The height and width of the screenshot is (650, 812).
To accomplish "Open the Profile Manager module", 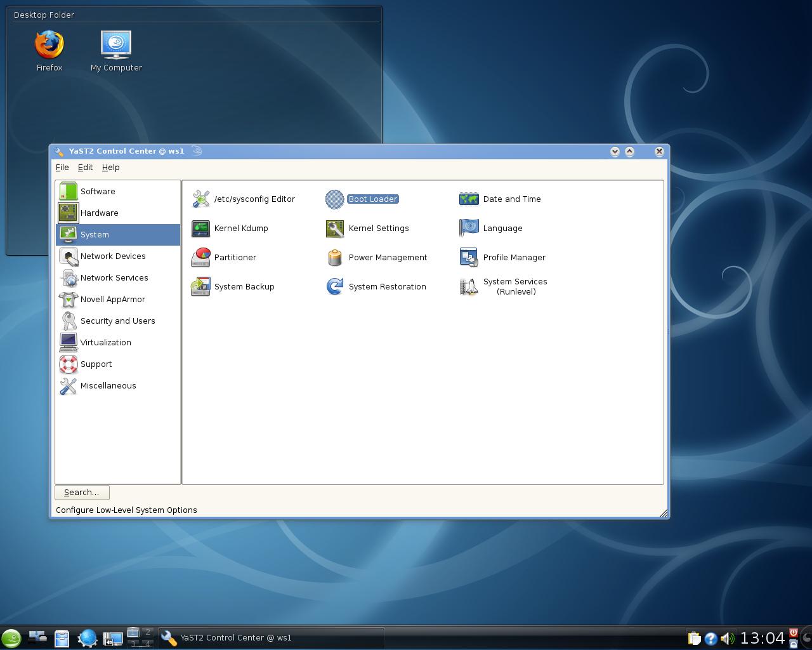I will [x=503, y=257].
